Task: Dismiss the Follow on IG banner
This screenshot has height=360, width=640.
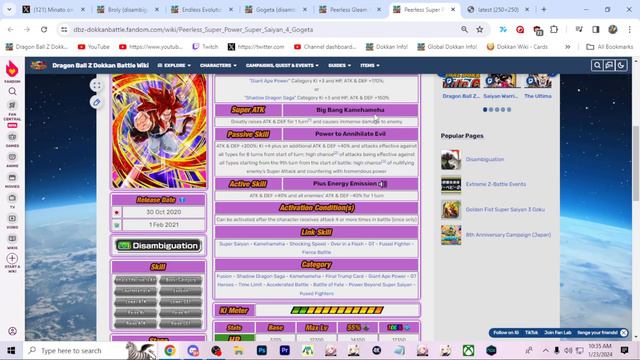Action: pos(624,333)
